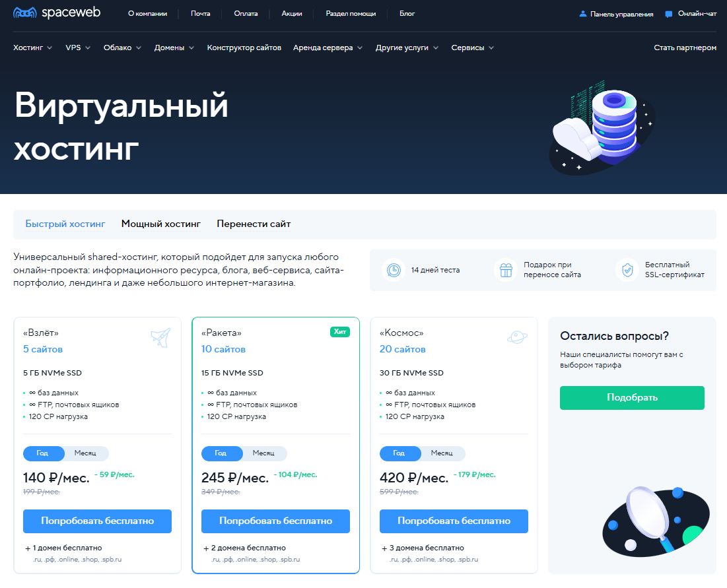The height and width of the screenshot is (588, 727).
Task: Expand the Домены dropdown menu
Action: click(174, 48)
